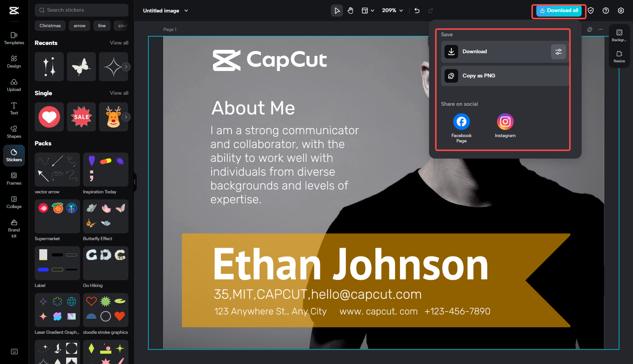
Task: Redo the last action
Action: [x=431, y=11]
